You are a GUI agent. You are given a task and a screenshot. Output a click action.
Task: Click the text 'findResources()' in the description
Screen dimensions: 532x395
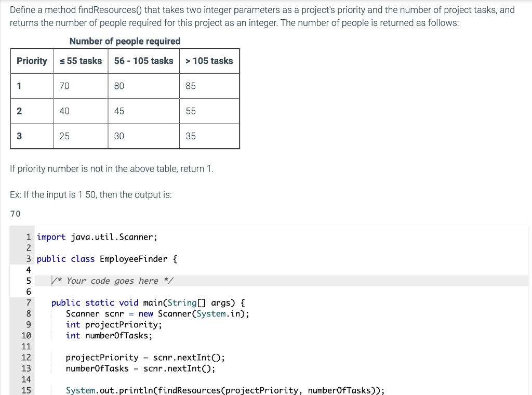pos(109,9)
